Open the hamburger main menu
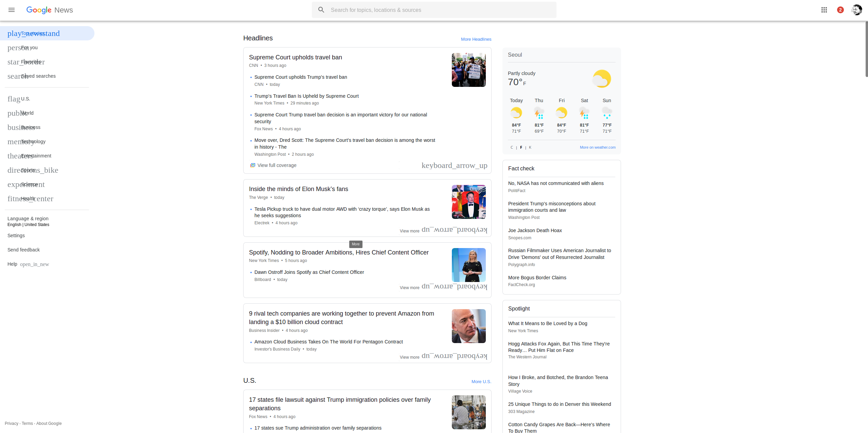The image size is (868, 433). 12,10
